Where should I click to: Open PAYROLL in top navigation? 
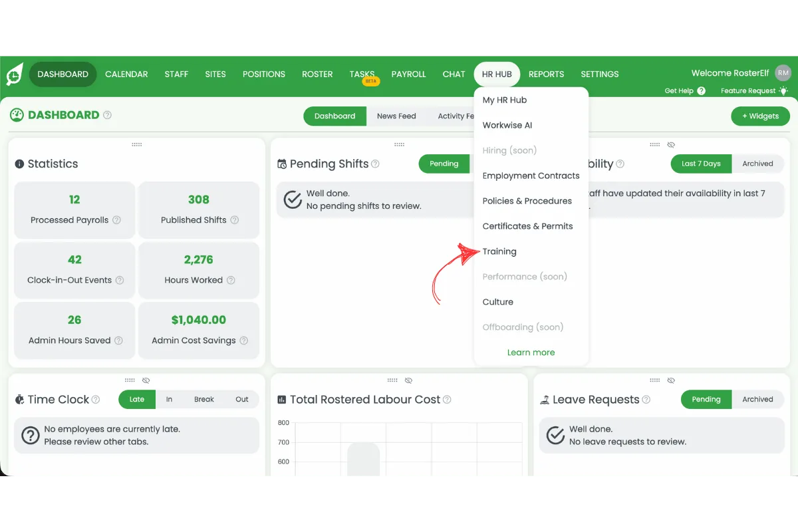(x=408, y=74)
